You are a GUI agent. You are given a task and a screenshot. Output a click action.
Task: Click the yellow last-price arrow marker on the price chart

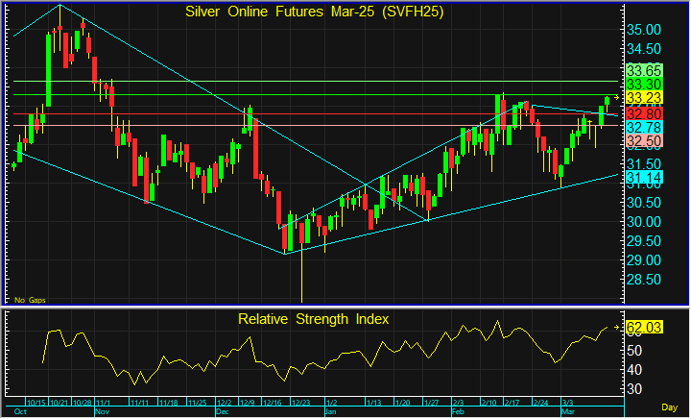[x=619, y=97]
